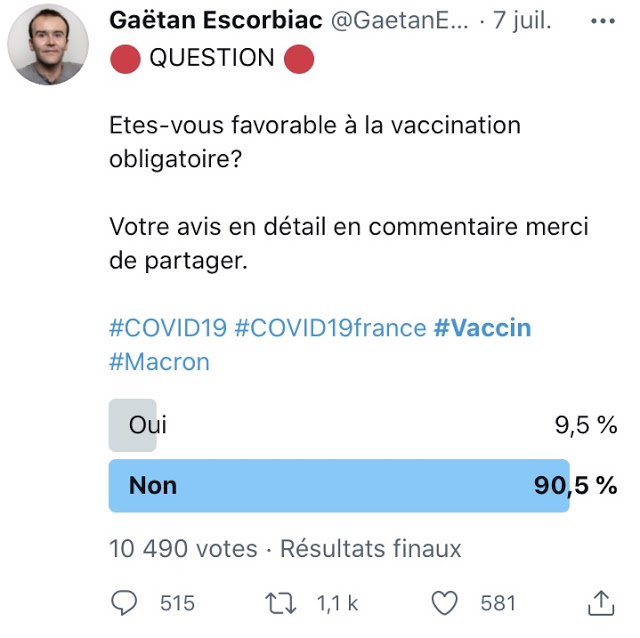Click the 10 490 votes count

[182, 549]
